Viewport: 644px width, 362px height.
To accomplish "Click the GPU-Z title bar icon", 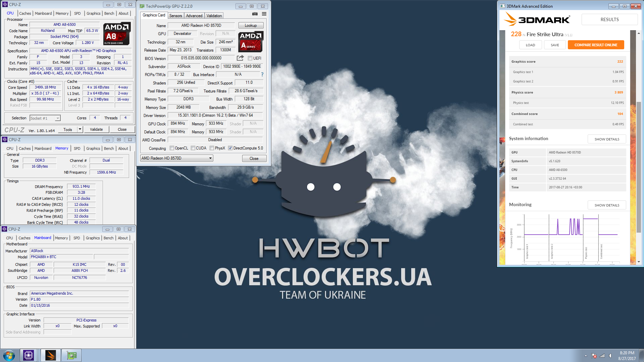I will point(142,6).
